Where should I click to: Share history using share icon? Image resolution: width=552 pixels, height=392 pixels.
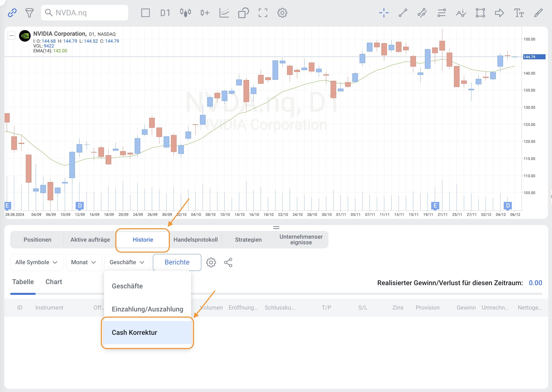coord(228,262)
